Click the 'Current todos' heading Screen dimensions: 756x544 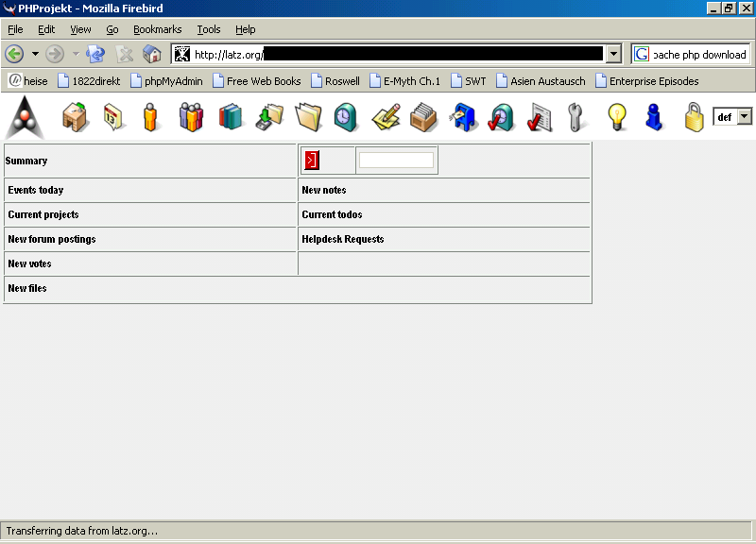coord(332,214)
